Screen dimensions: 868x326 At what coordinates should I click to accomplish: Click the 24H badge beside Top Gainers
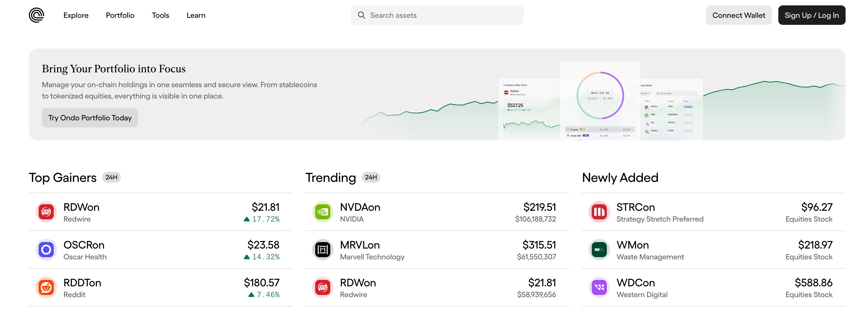tap(111, 177)
